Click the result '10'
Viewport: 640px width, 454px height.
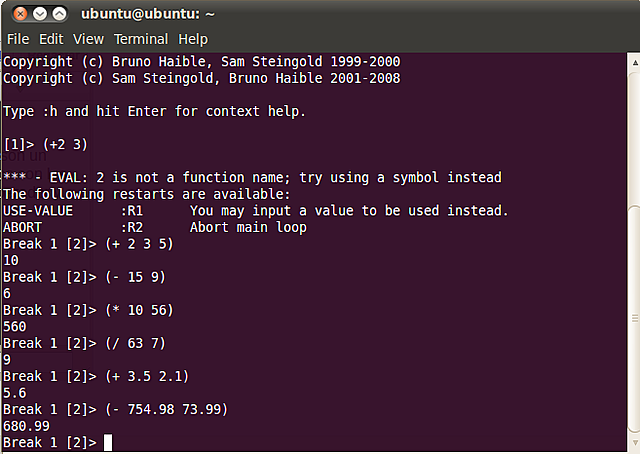tap(11, 260)
